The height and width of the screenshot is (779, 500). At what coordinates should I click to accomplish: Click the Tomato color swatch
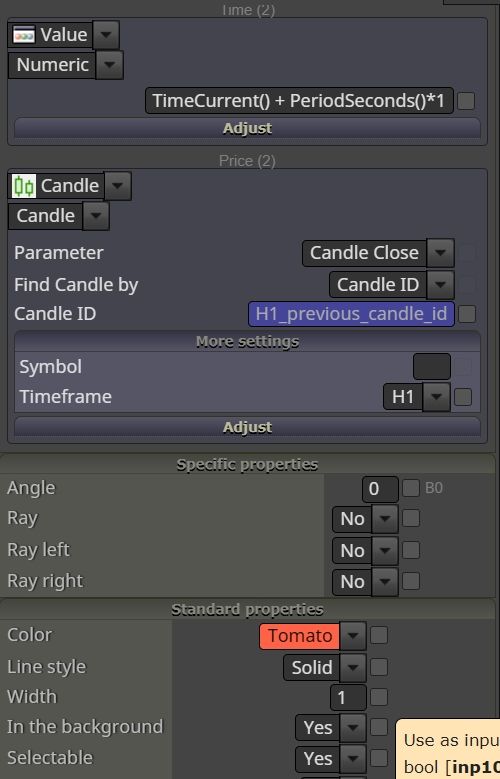coord(300,636)
